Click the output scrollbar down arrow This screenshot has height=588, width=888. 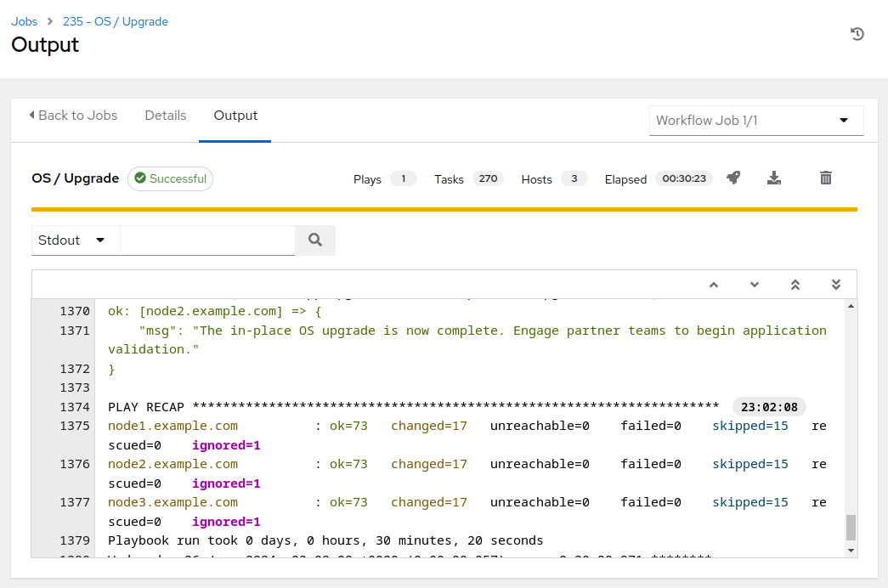coord(851,551)
